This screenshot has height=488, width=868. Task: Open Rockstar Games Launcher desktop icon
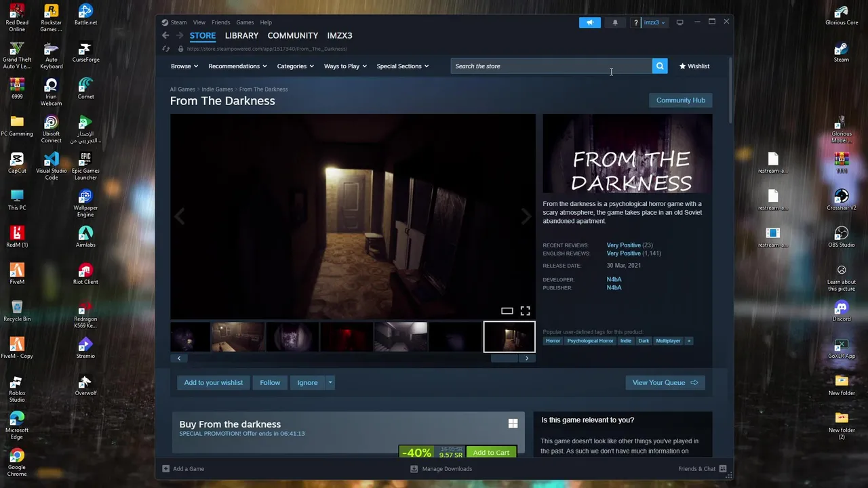click(x=51, y=17)
